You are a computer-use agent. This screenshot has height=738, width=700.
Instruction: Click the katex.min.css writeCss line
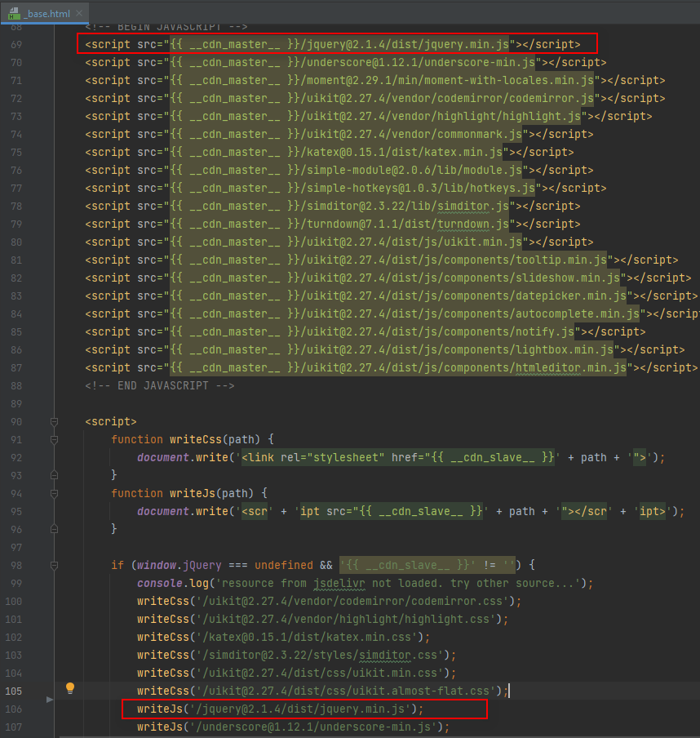[x=282, y=637]
